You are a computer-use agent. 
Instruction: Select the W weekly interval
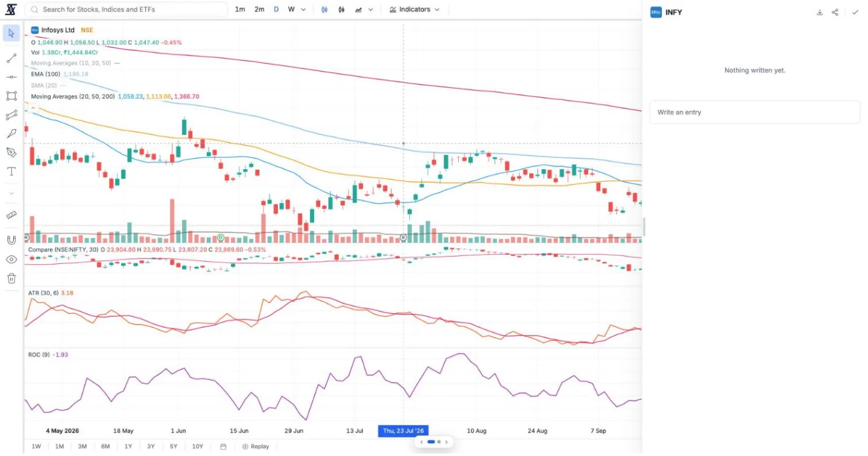coord(291,10)
